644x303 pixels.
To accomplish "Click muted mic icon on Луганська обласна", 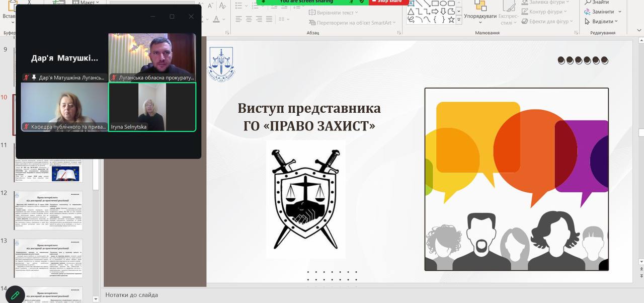I will pyautogui.click(x=114, y=78).
